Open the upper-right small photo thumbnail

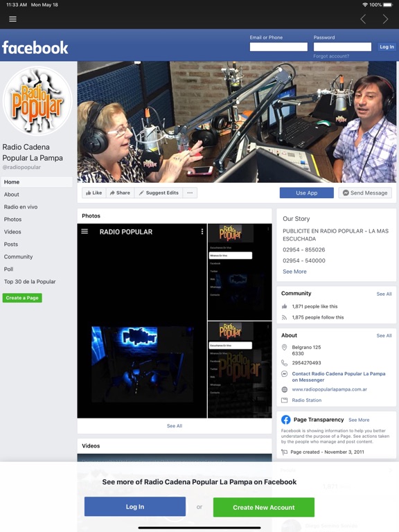240,272
